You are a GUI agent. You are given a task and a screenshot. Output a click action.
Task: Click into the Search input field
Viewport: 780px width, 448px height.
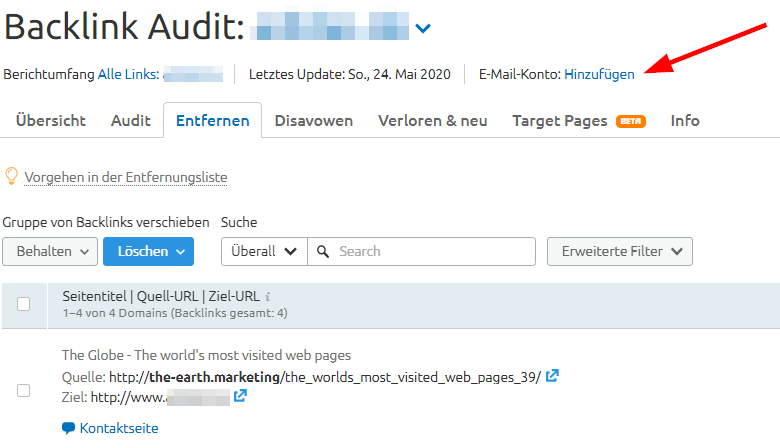pyautogui.click(x=422, y=252)
